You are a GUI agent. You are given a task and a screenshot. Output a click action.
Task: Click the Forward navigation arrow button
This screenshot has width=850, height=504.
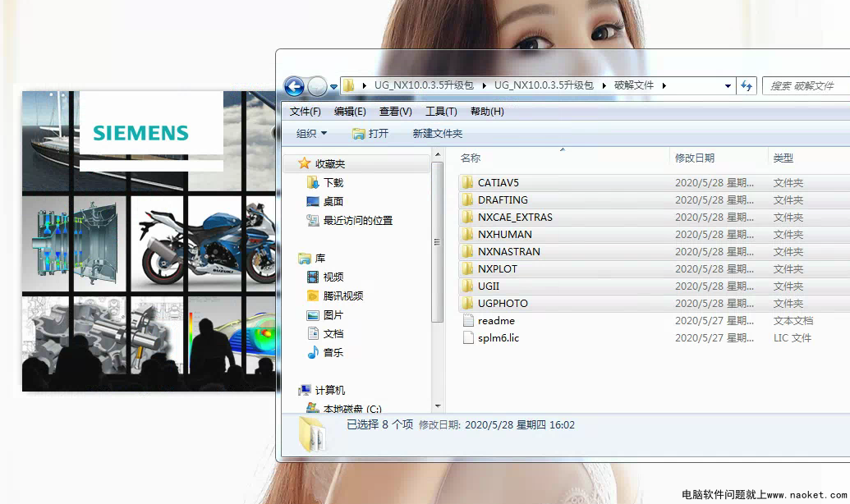317,85
